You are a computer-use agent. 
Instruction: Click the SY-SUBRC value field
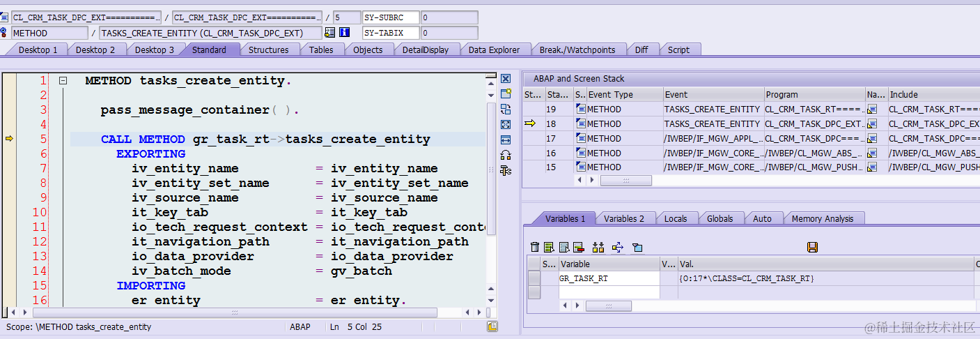(x=449, y=17)
